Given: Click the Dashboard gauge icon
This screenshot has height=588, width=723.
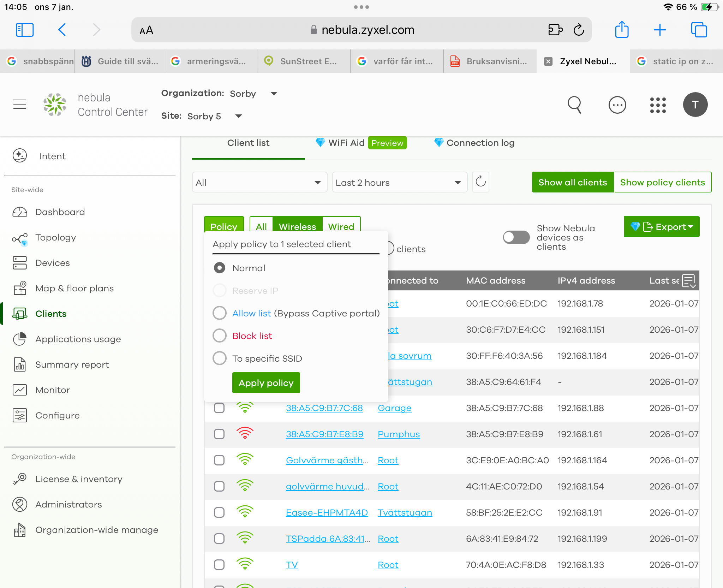Looking at the screenshot, I should pyautogui.click(x=20, y=212).
